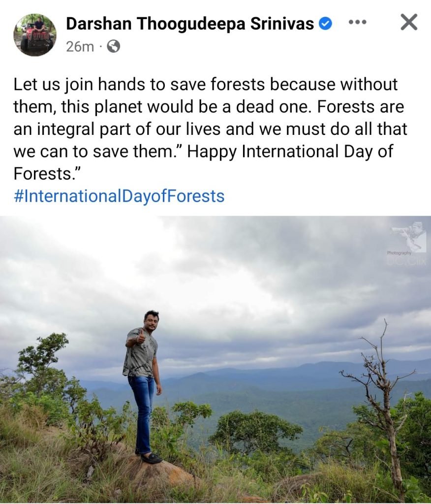Viewport: 431px width, 504px height.
Task: Click the globe public privacy icon
Action: coord(113,47)
